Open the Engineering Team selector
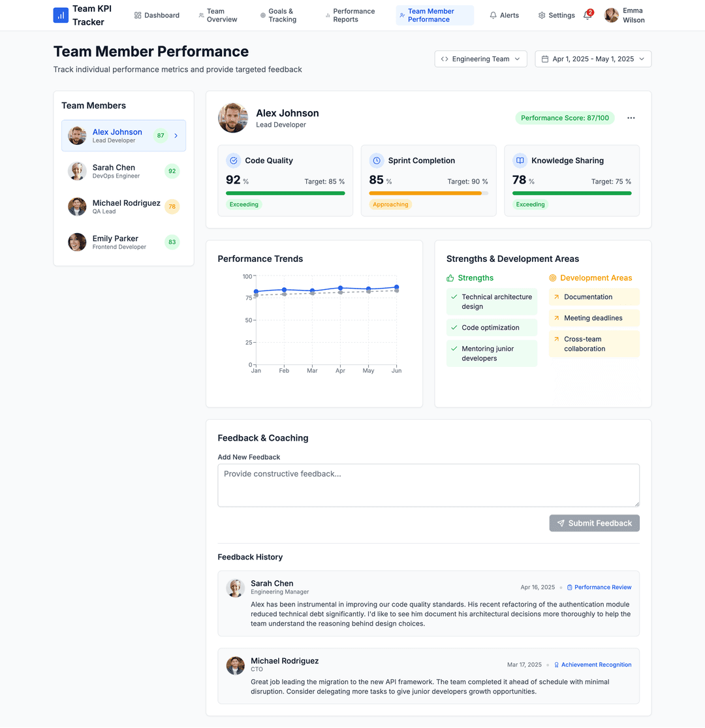 tap(480, 59)
